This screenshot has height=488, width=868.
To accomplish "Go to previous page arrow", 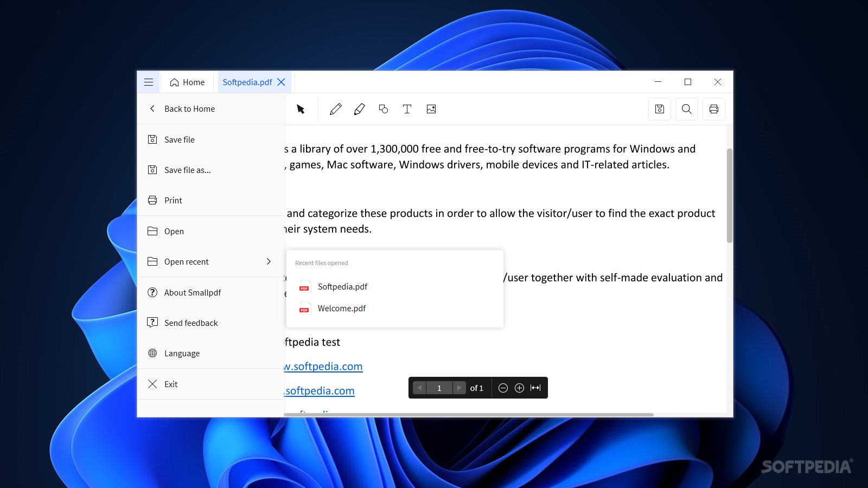I will click(419, 388).
